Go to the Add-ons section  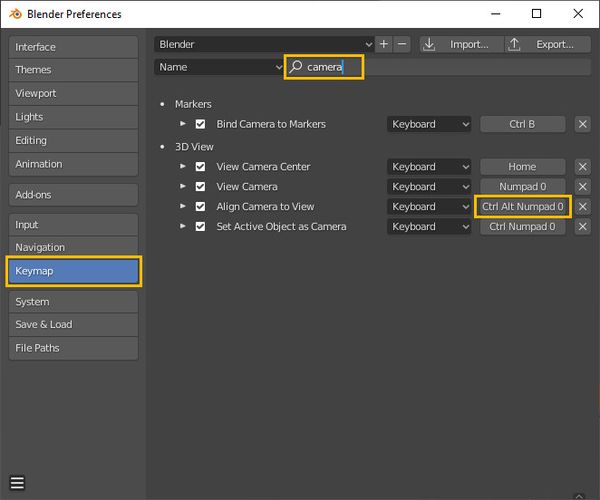[73, 195]
